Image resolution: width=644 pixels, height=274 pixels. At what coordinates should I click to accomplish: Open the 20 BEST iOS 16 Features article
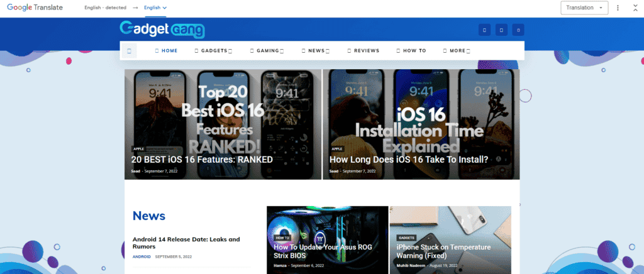pos(202,160)
